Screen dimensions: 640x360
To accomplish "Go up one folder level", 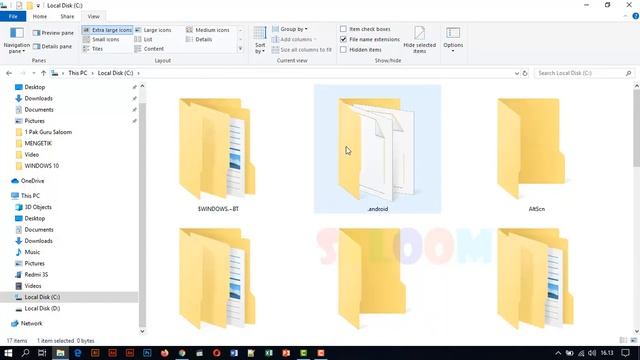I will (x=43, y=73).
